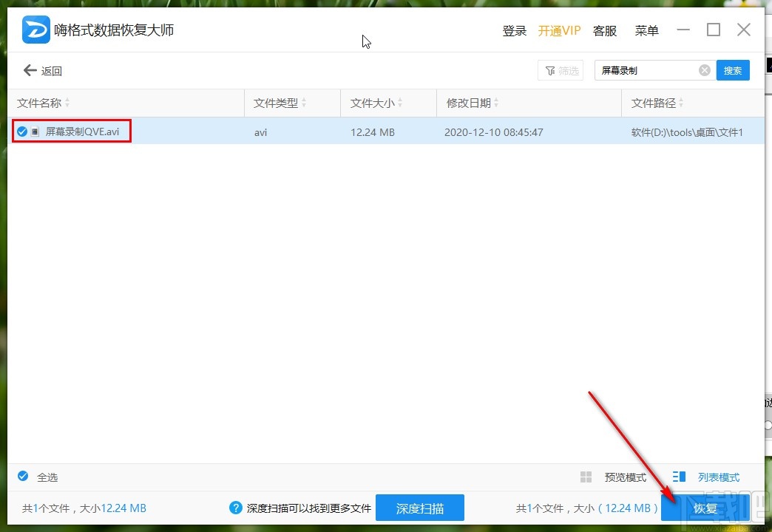Click the 12.24 MB size cell
This screenshot has width=772, height=532.
(373, 132)
